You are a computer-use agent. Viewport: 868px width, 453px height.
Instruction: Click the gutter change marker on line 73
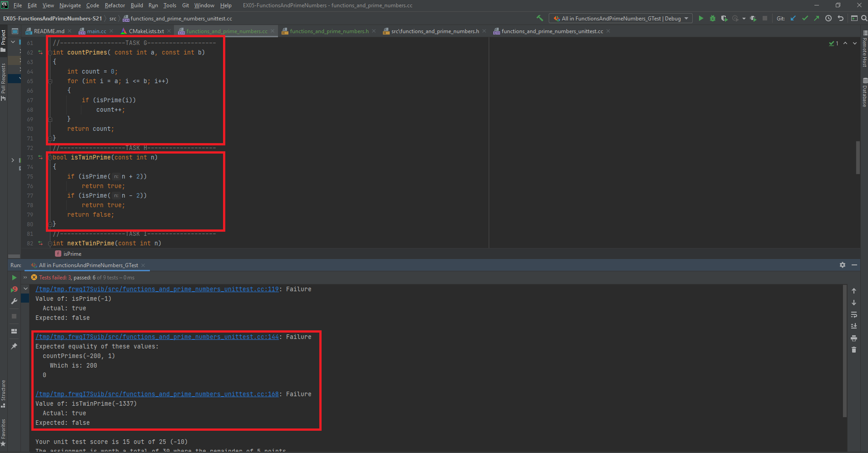(x=40, y=158)
